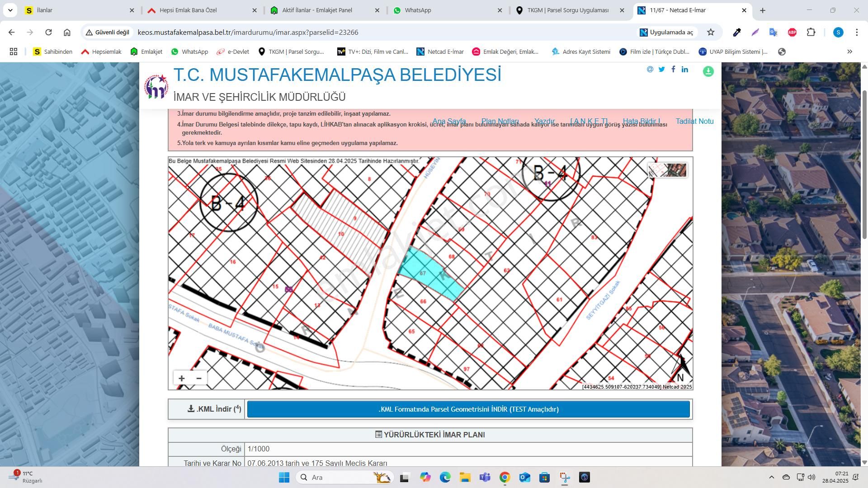
Task: Toggle map/satellite layer thumbnail switcher
Action: 668,170
